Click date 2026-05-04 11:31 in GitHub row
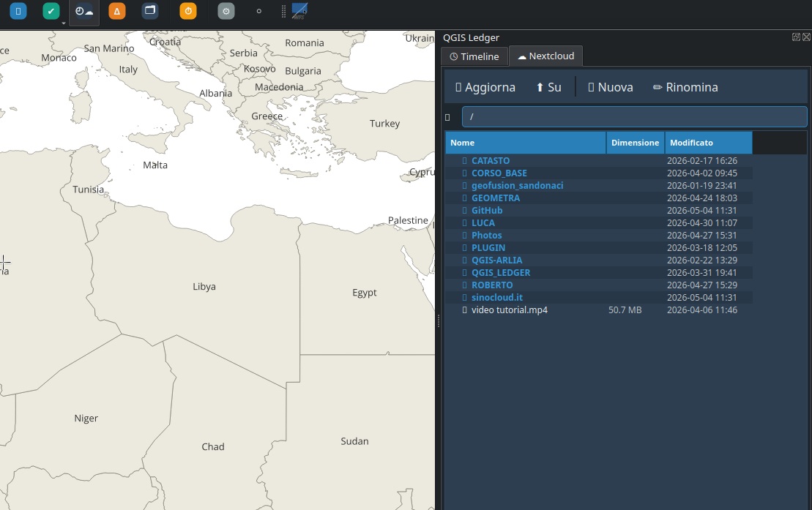The height and width of the screenshot is (510, 812). (702, 210)
